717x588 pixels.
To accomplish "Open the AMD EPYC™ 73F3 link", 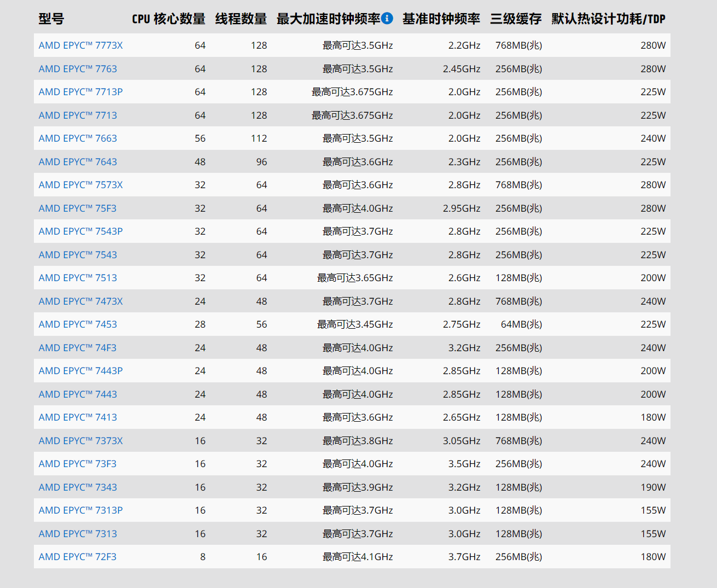I will (78, 464).
